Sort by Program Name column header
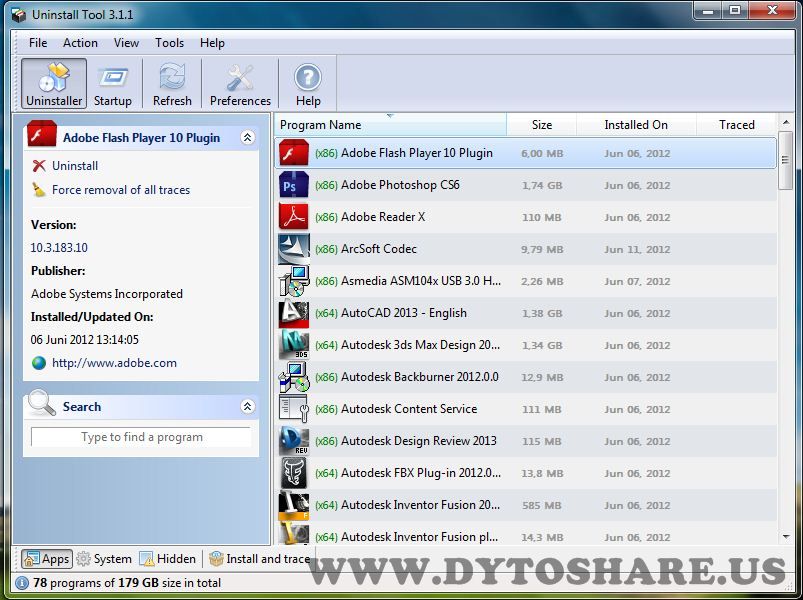The width and height of the screenshot is (803, 600). pos(390,124)
